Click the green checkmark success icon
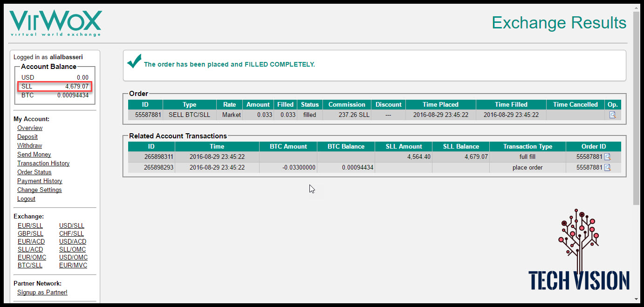Viewport: 644px width, 307px height. [x=134, y=61]
